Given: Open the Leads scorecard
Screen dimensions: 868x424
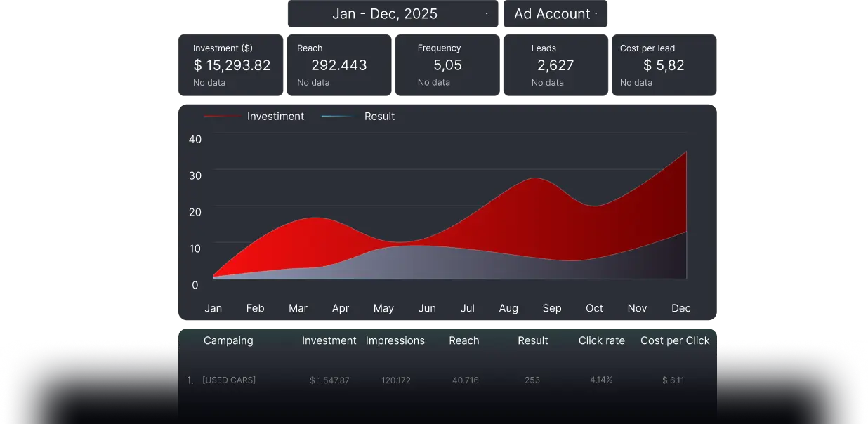Looking at the screenshot, I should (x=555, y=65).
